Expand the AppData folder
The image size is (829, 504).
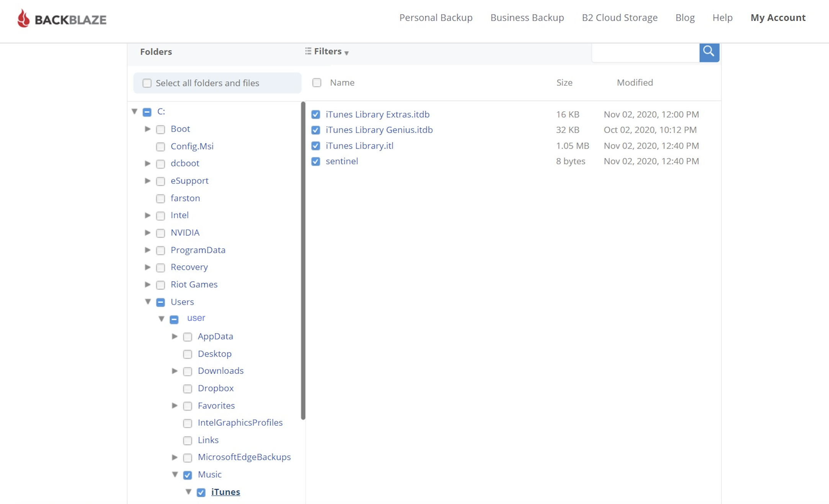175,336
